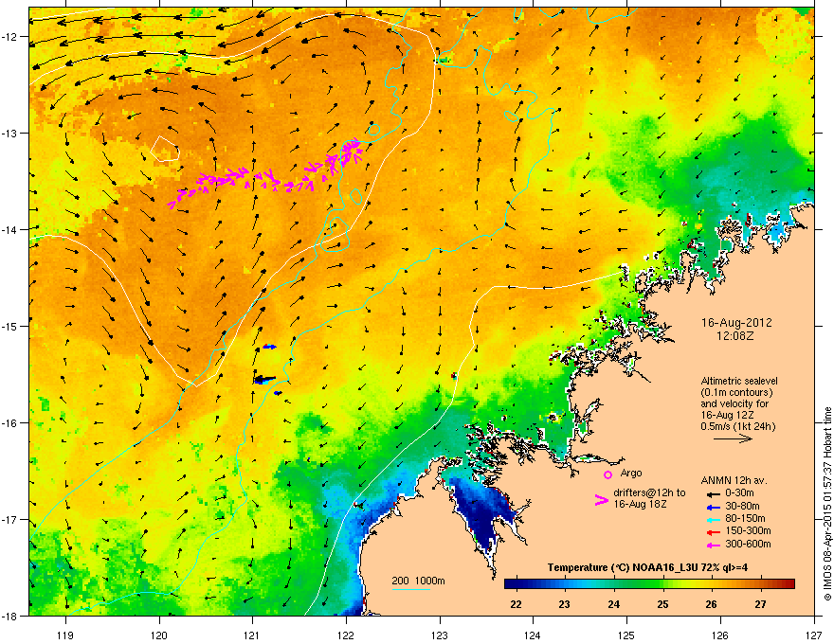Screen dimensions: 834x644
Task: Click the longitude axis label 121
Action: click(x=252, y=635)
